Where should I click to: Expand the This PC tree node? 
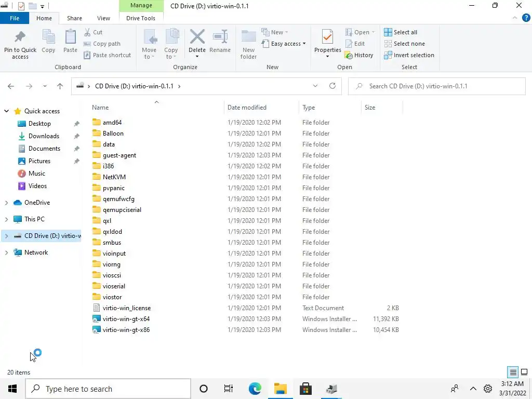6,219
